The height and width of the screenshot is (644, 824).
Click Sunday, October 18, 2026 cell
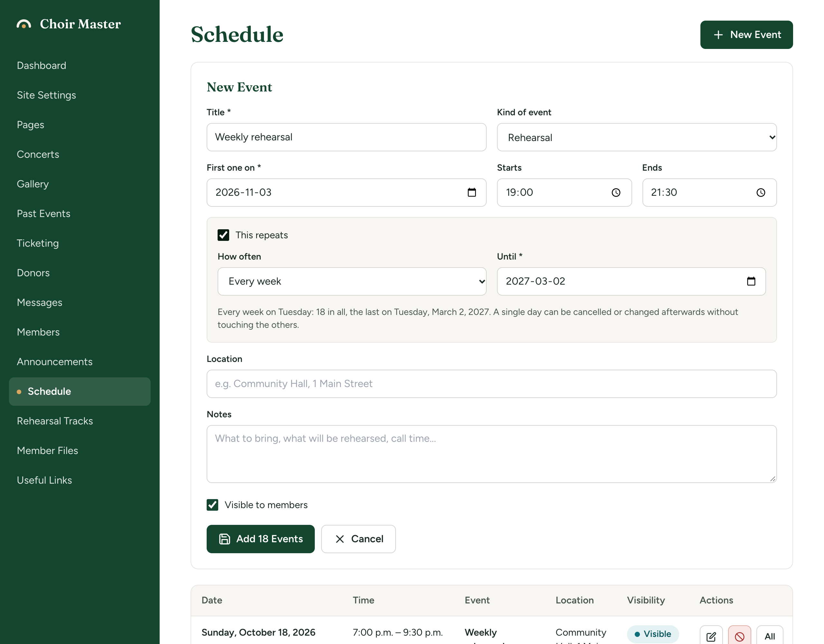click(258, 633)
